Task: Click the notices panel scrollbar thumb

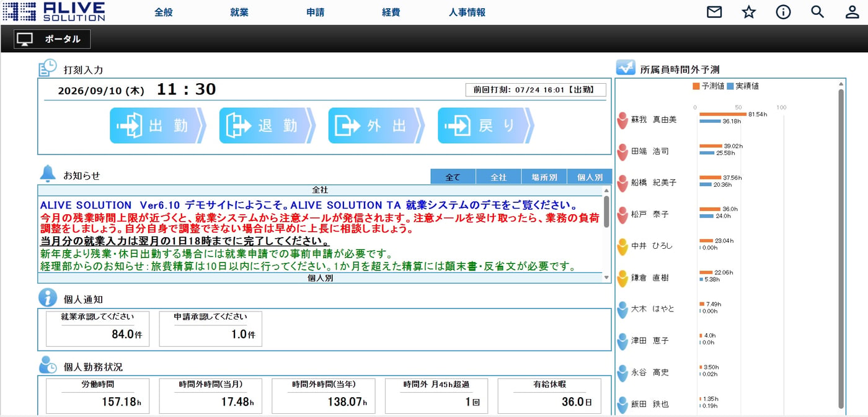Action: point(606,212)
